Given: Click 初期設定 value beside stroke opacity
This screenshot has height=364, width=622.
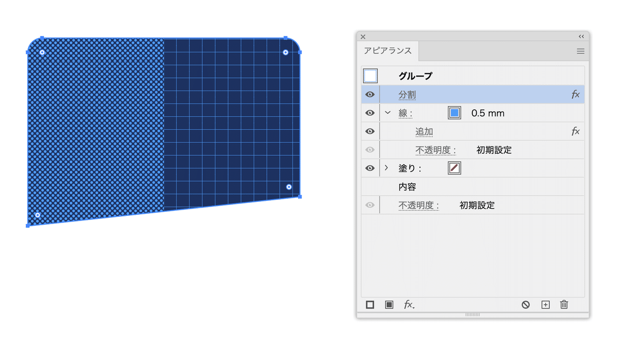Looking at the screenshot, I should [494, 150].
